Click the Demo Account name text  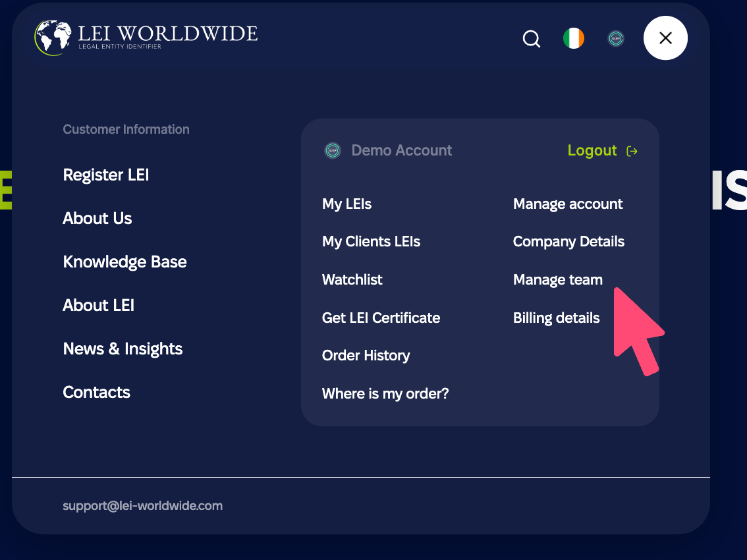(x=402, y=151)
